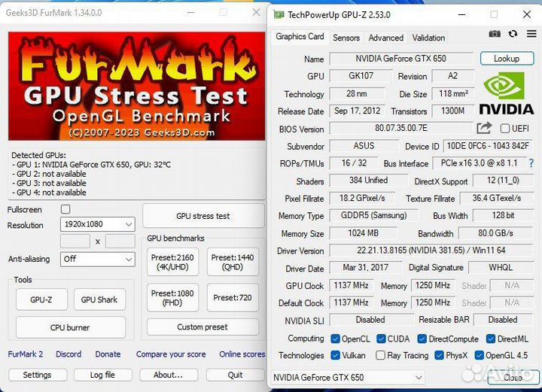The width and height of the screenshot is (542, 392).
Task: Toggle the OpenCL checkbox
Action: pos(335,339)
